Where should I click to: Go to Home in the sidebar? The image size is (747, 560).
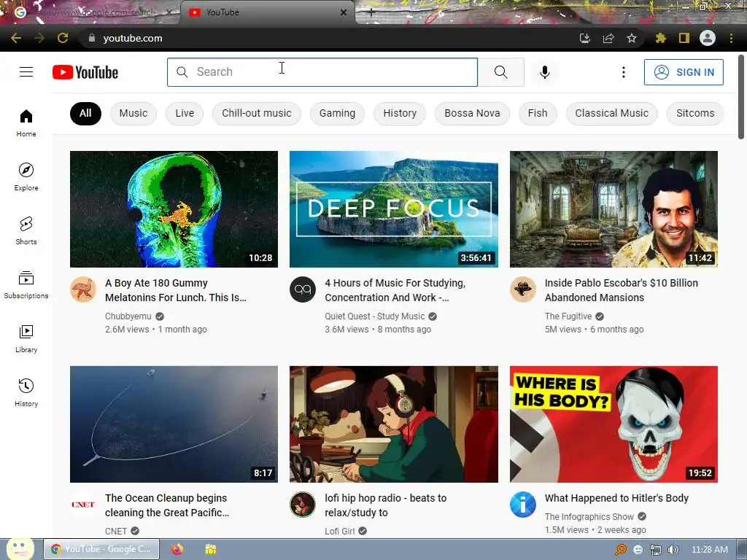[x=26, y=122]
